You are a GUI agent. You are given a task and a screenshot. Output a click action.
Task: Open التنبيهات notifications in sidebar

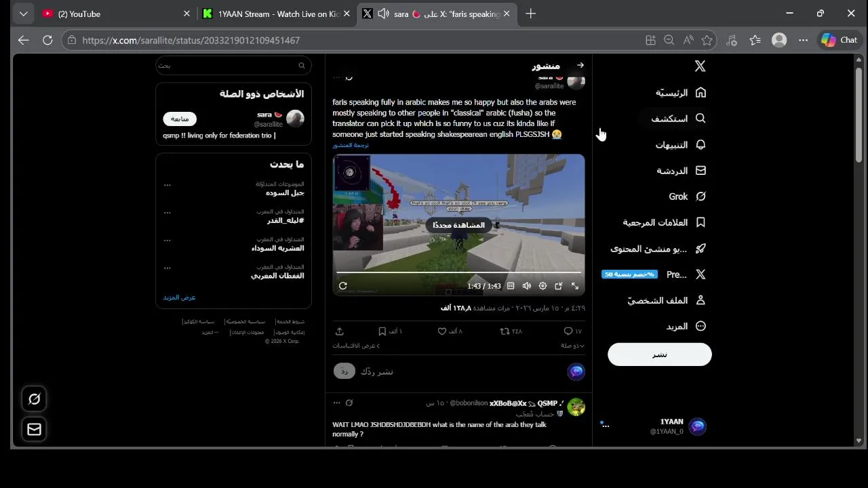coord(680,144)
